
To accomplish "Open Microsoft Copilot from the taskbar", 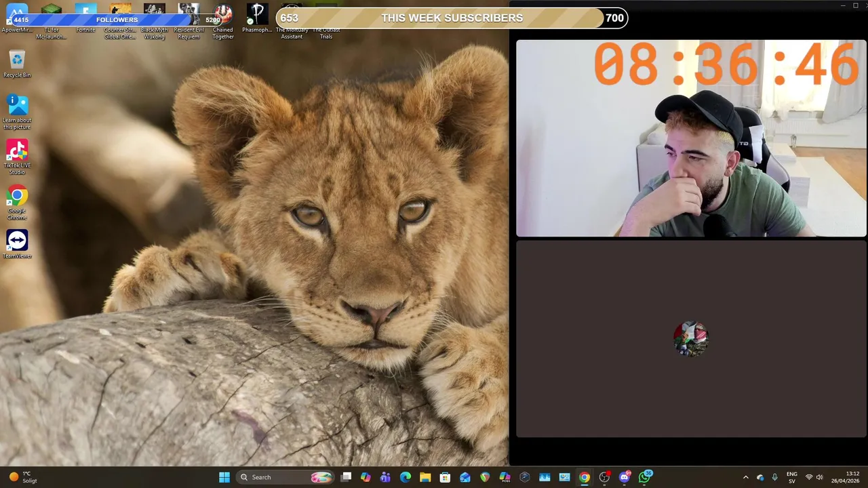I will [366, 477].
